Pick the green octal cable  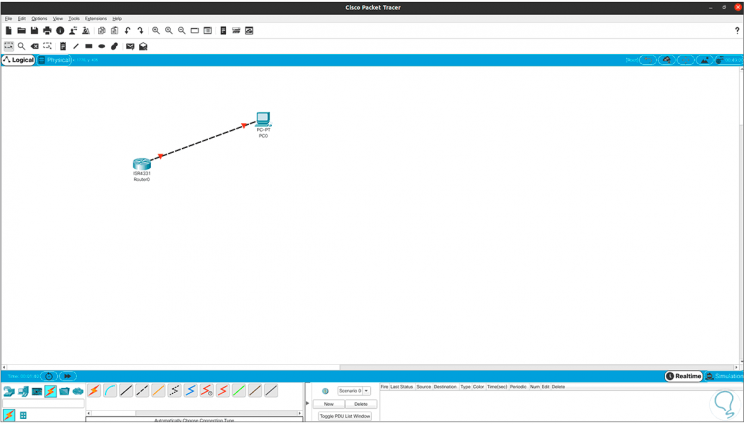pos(239,391)
